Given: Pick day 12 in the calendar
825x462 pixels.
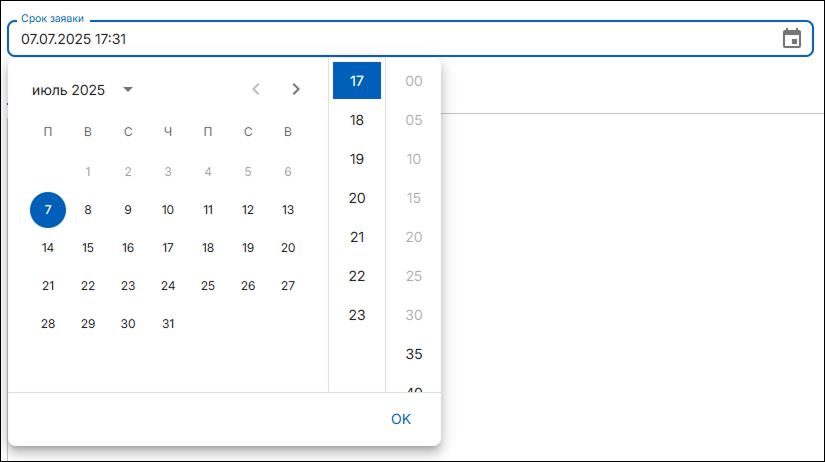Looking at the screenshot, I should tap(248, 210).
